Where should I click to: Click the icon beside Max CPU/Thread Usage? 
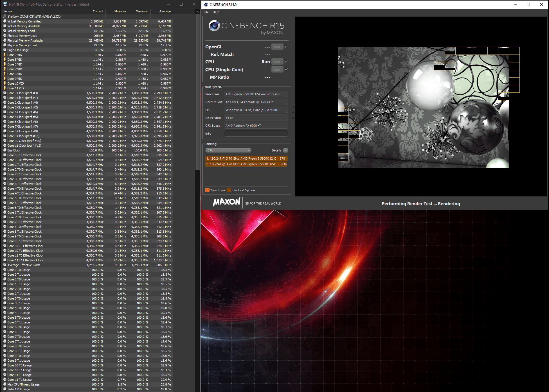tap(4, 384)
